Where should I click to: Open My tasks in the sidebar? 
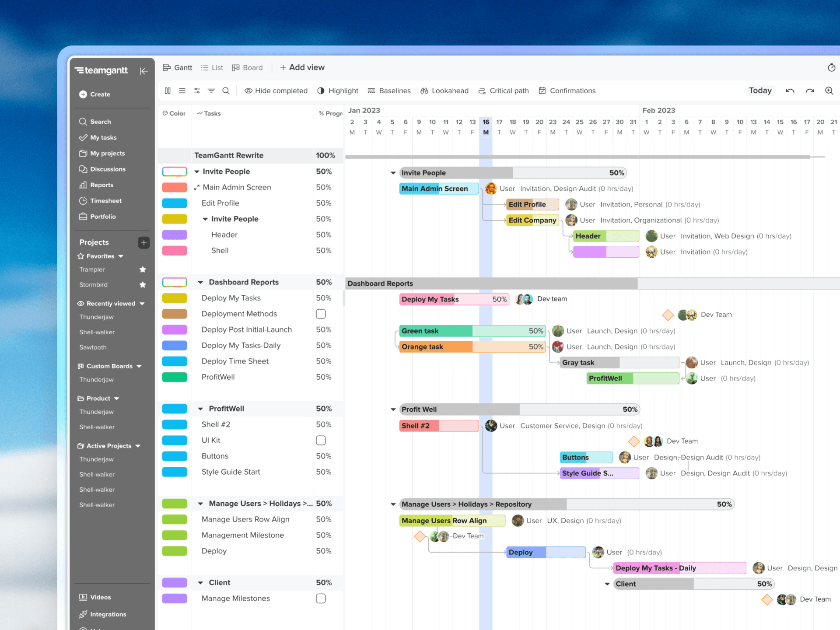[x=98, y=137]
